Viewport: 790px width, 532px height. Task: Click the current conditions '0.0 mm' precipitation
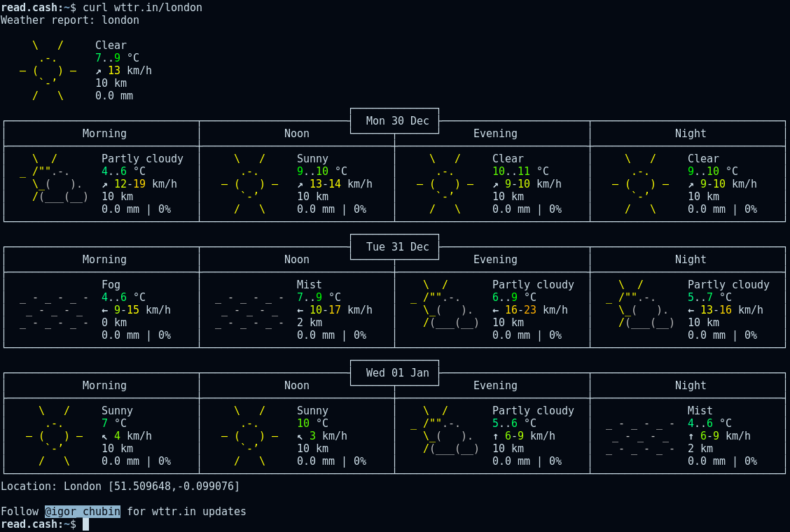coord(114,96)
